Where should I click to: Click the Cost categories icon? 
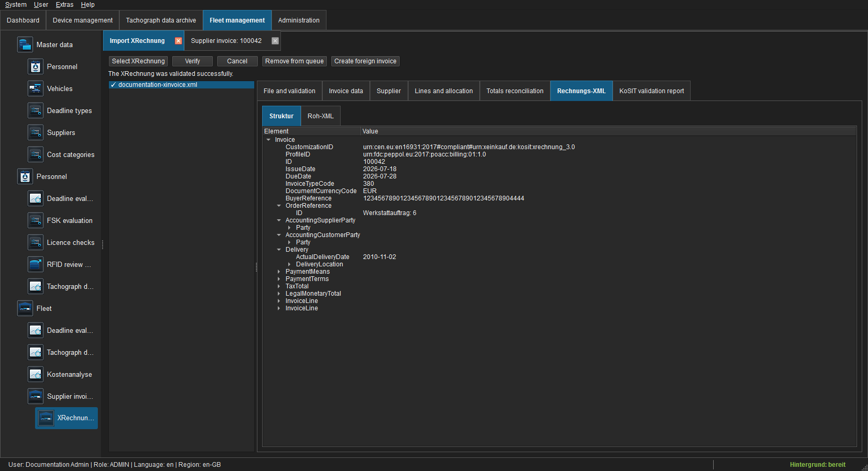pos(36,154)
